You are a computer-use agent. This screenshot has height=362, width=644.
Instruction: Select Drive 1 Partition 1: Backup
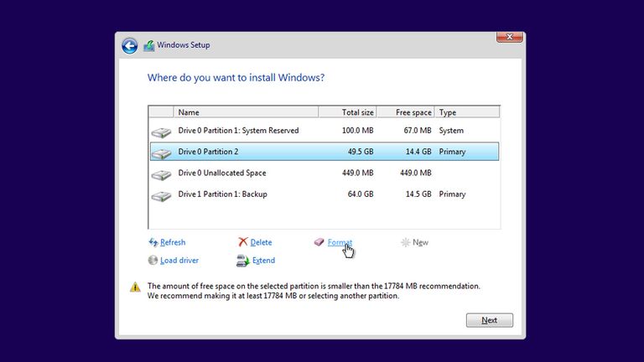[x=325, y=194]
